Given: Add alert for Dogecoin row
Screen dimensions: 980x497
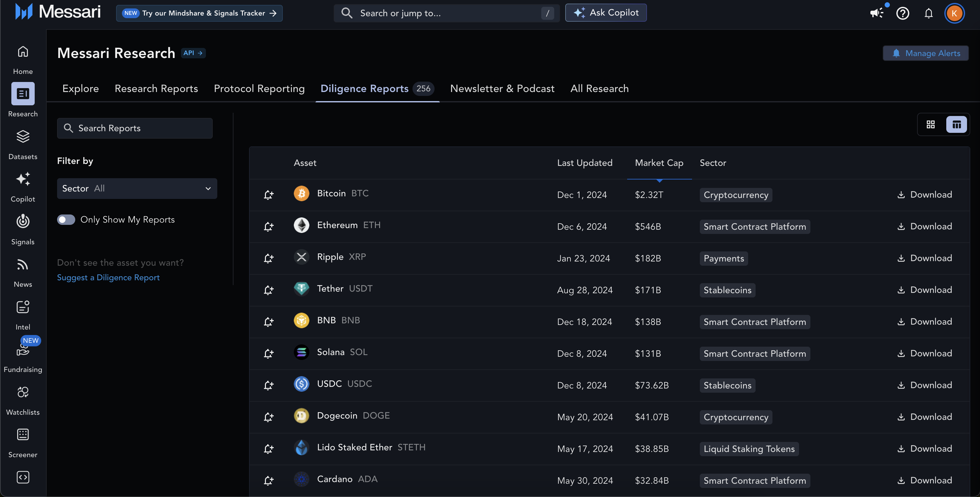Looking at the screenshot, I should 269,417.
